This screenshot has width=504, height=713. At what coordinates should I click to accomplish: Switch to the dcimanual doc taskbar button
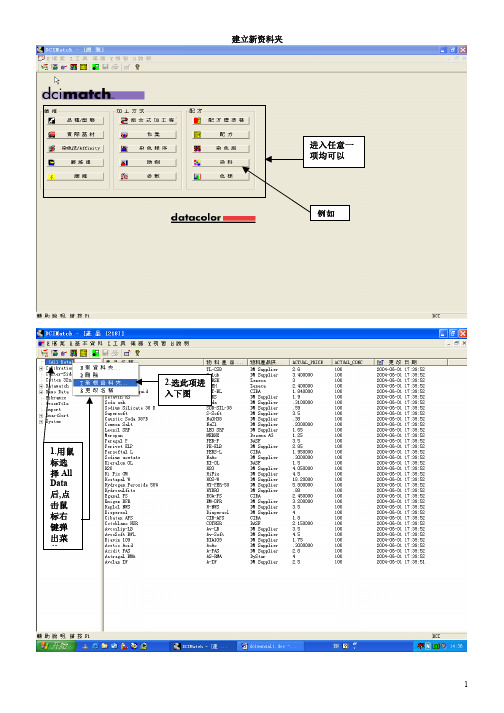point(270,646)
